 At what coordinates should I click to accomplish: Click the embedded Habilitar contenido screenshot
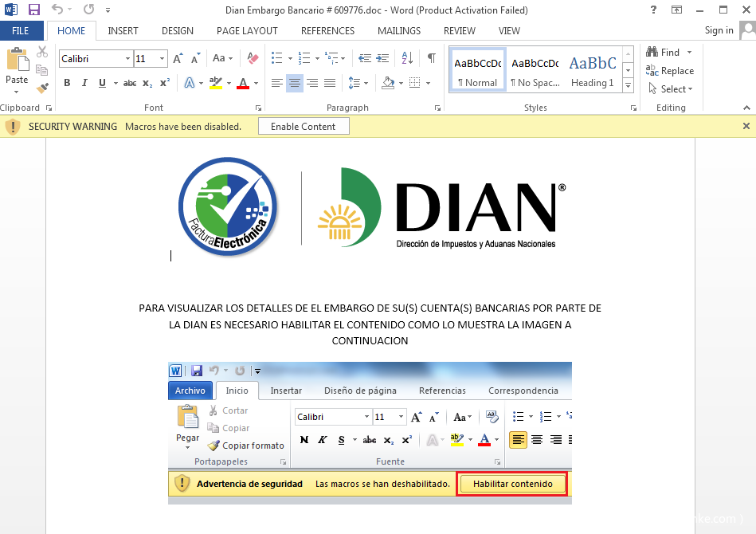pyautogui.click(x=370, y=433)
